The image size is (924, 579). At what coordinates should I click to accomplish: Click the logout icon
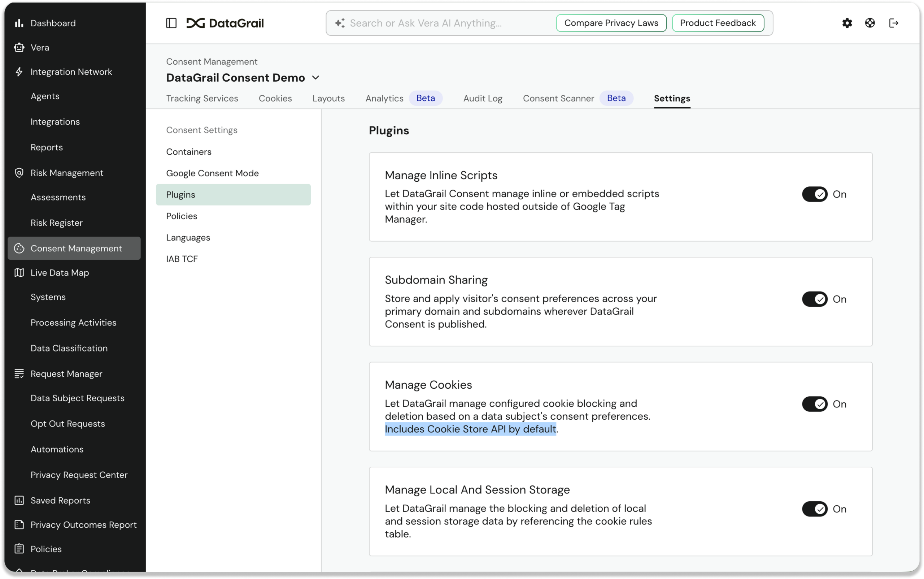click(893, 23)
